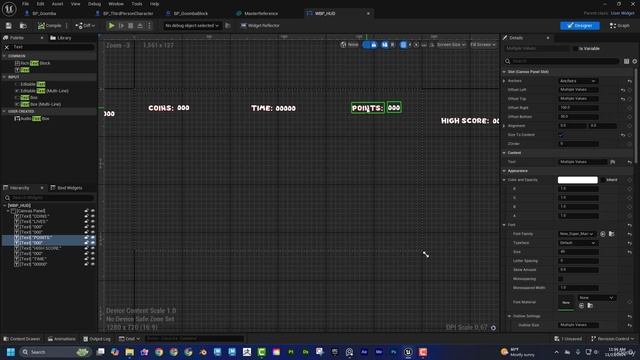The width and height of the screenshot is (640, 360).
Task: Collapse the Common palette category
Action: click(x=4, y=56)
